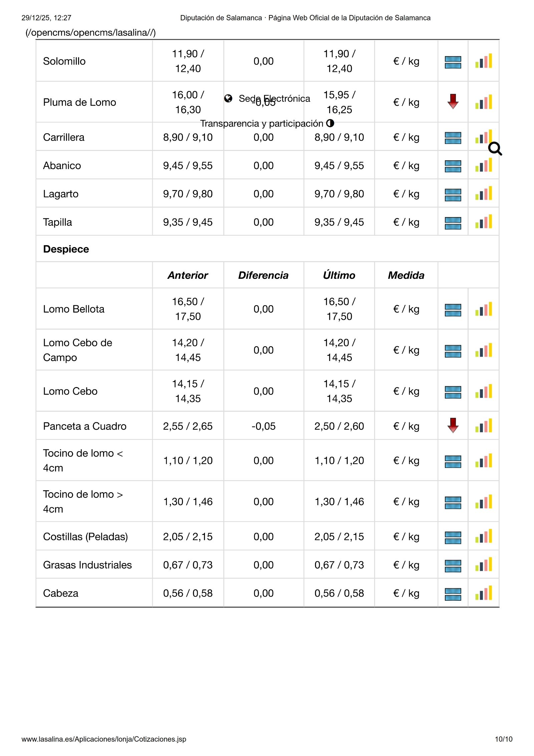Click the red down arrow for Pluma de Lomo
The image size is (534, 756).
(x=453, y=102)
